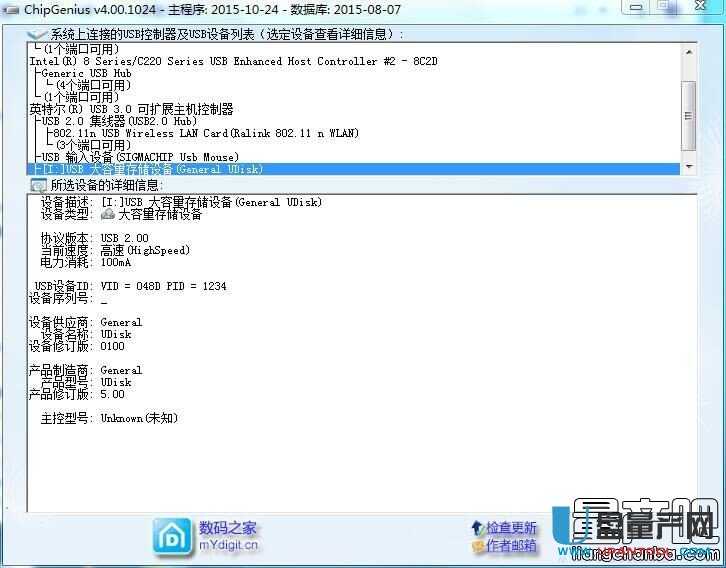The height and width of the screenshot is (568, 726).
Task: Open the 检查更新 link
Action: click(x=511, y=527)
